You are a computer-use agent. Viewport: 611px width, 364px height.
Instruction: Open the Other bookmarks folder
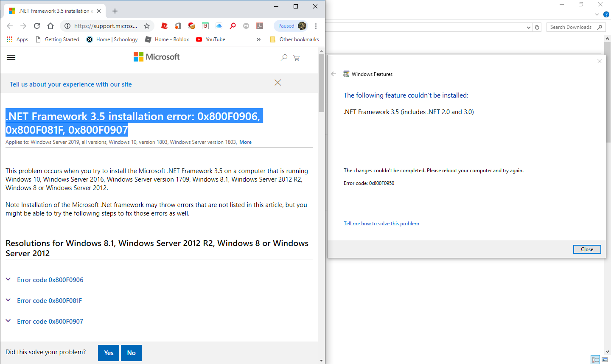point(294,39)
